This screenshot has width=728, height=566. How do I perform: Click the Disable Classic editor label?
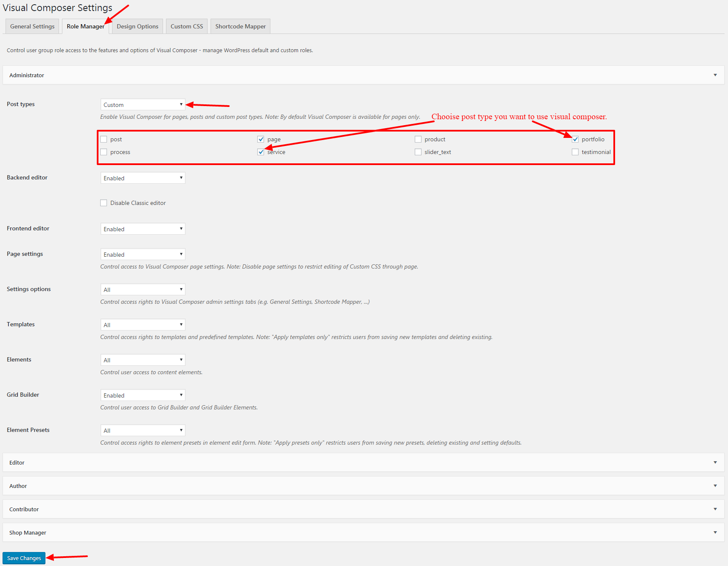[x=138, y=203]
